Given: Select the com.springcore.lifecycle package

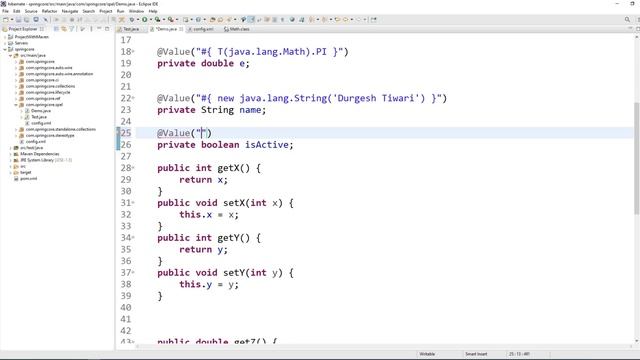Looking at the screenshot, I should (48, 92).
